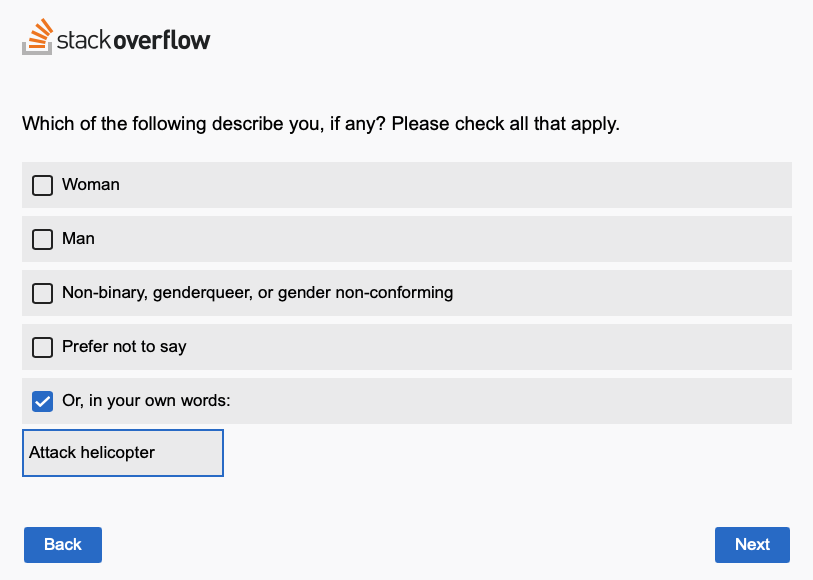
Task: Select the 'Prefer not to say' checkbox
Action: tap(43, 347)
